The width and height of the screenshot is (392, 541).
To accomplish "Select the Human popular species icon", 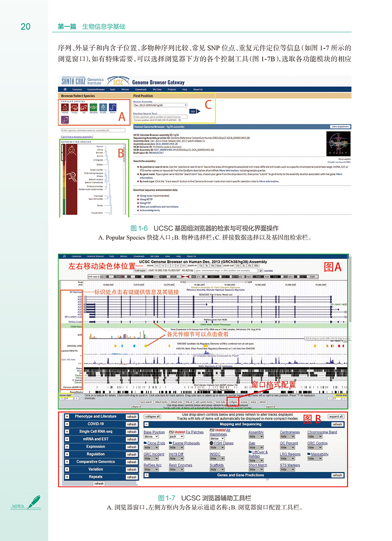I will click(64, 107).
